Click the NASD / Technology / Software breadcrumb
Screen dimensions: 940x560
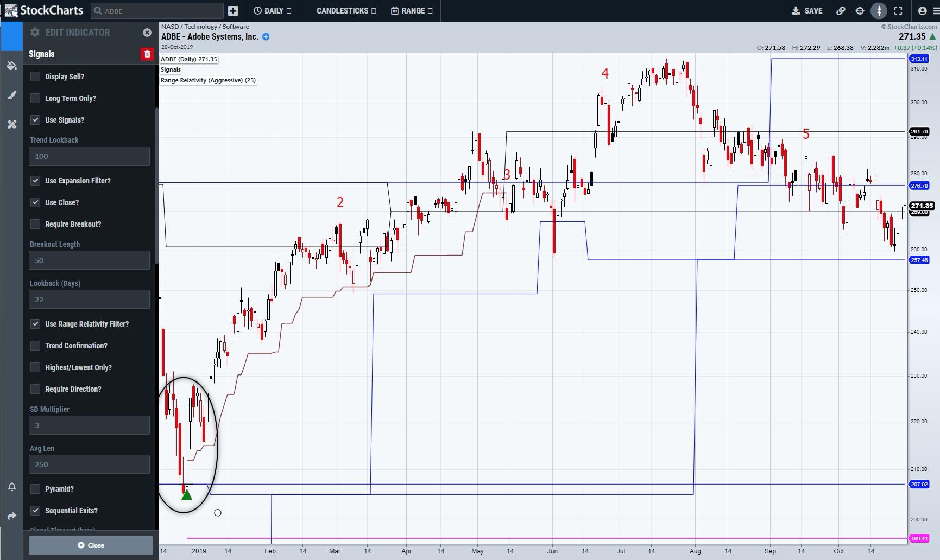tap(205, 27)
